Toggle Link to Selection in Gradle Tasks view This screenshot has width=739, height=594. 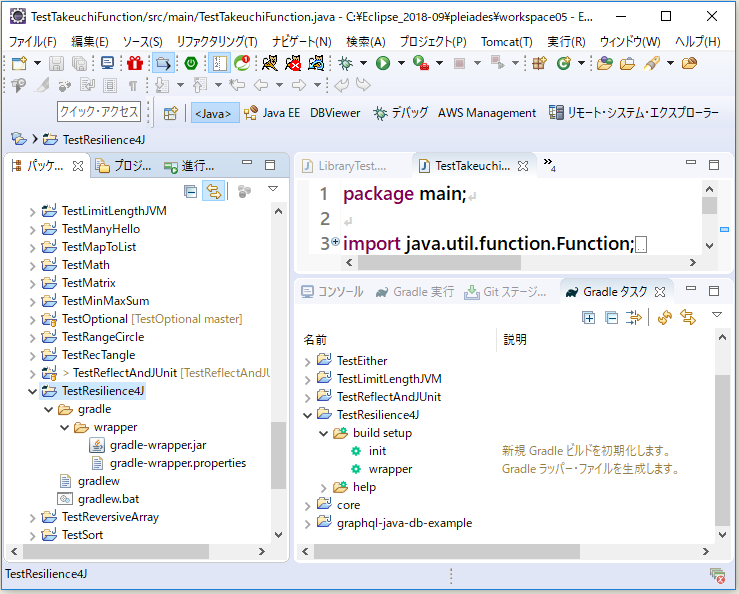[688, 318]
